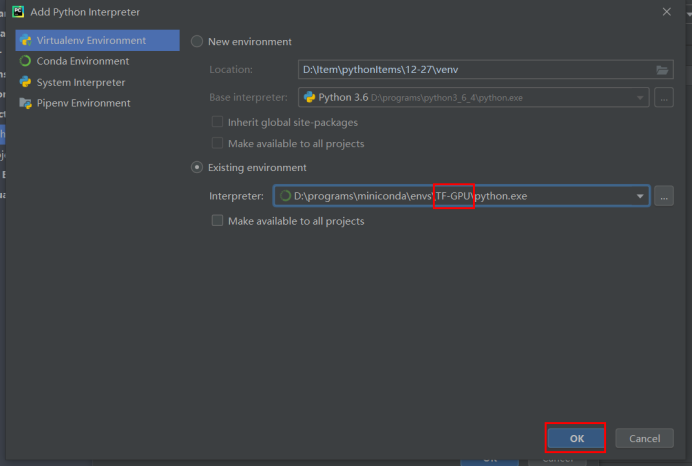This screenshot has height=467, width=692.
Task: Click the 'Add Python Interpreter' title text
Action: click(85, 12)
